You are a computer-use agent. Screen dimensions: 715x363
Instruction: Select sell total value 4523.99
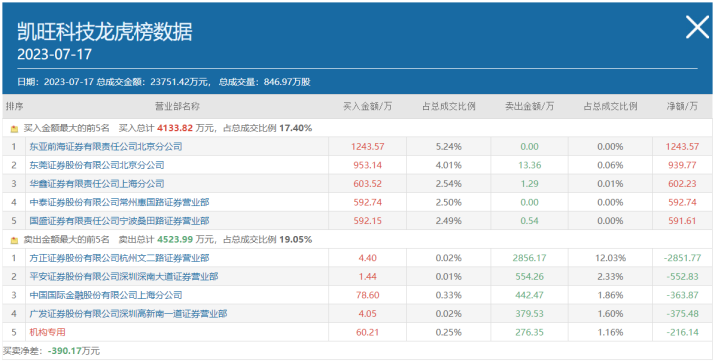176,239
